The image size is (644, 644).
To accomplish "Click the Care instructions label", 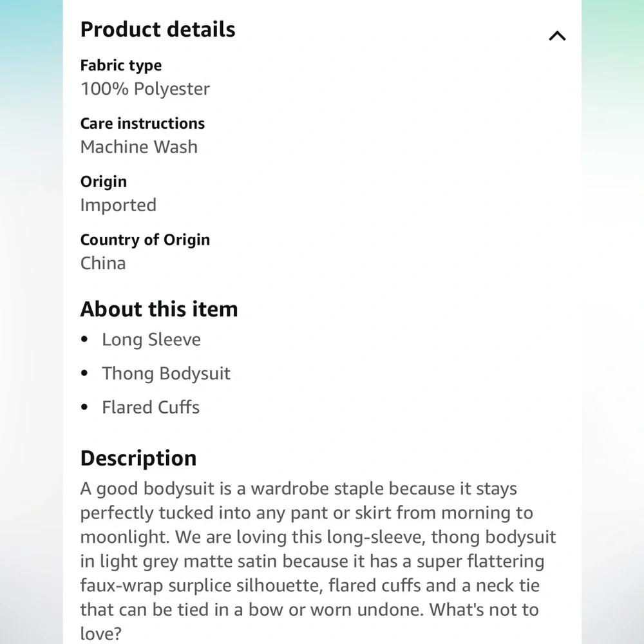I will pos(142,124).
